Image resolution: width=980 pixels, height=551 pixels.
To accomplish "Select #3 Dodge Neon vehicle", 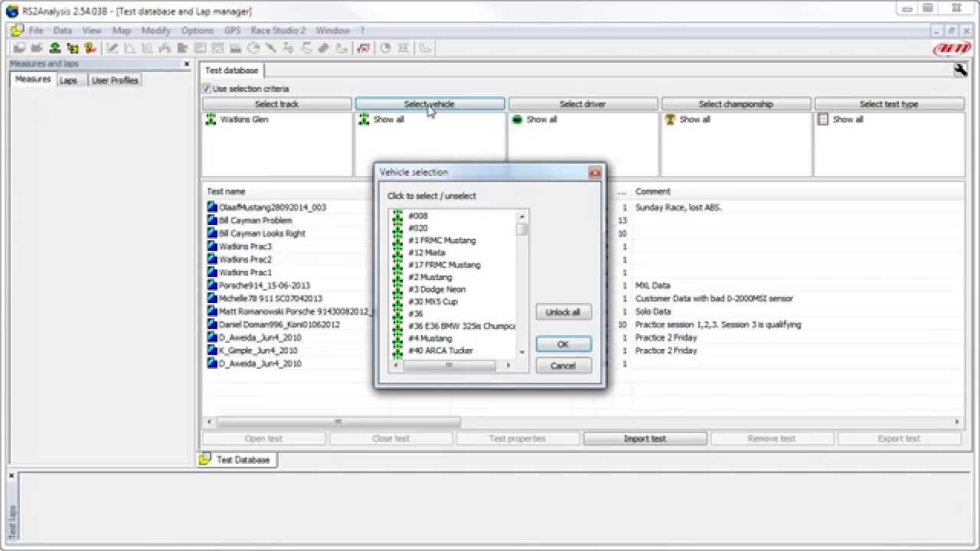I will click(x=436, y=289).
